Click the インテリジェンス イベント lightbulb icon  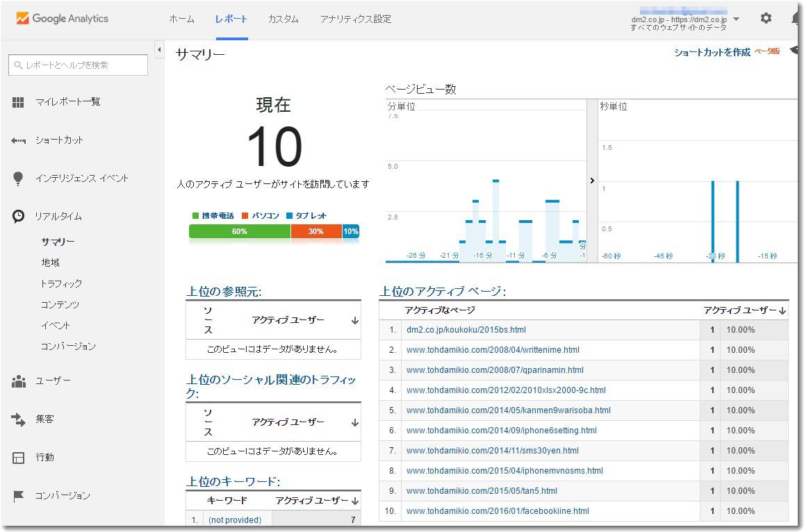pos(18,178)
